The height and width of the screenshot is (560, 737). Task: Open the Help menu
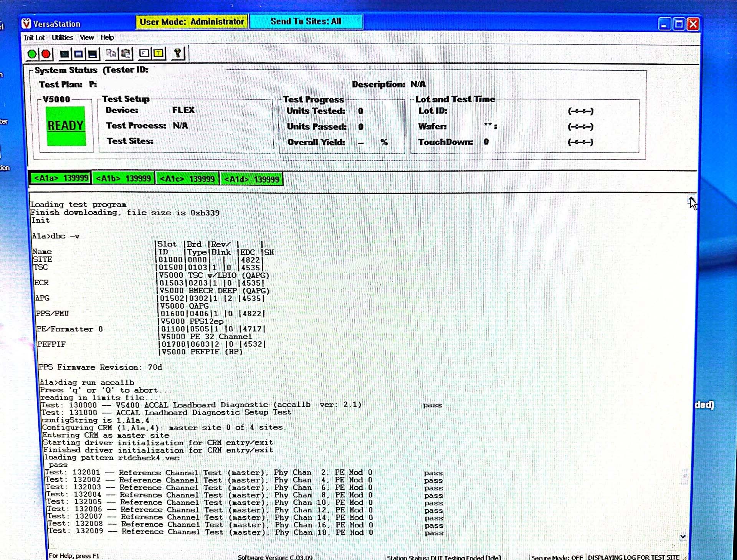[x=107, y=37]
